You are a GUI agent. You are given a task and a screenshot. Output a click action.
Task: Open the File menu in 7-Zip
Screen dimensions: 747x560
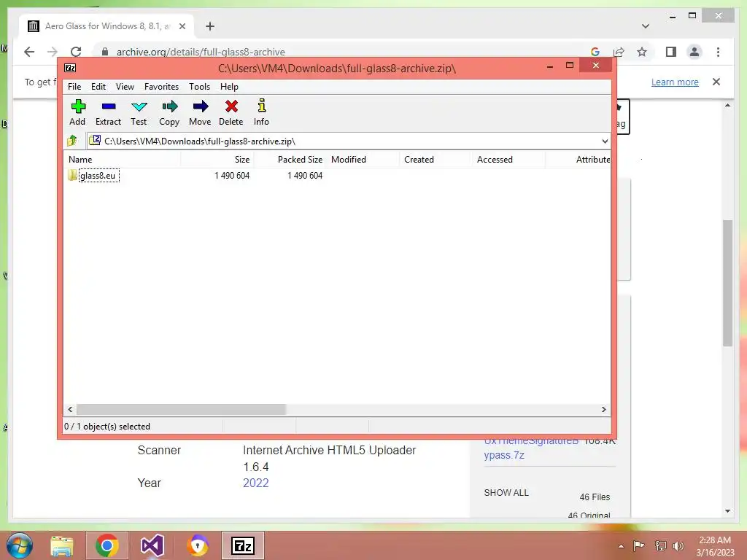tap(74, 87)
